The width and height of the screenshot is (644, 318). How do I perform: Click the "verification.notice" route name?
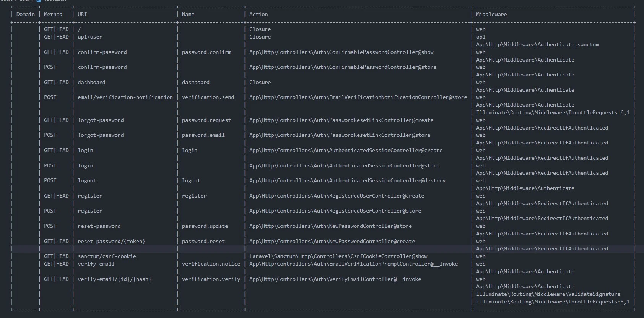211,264
